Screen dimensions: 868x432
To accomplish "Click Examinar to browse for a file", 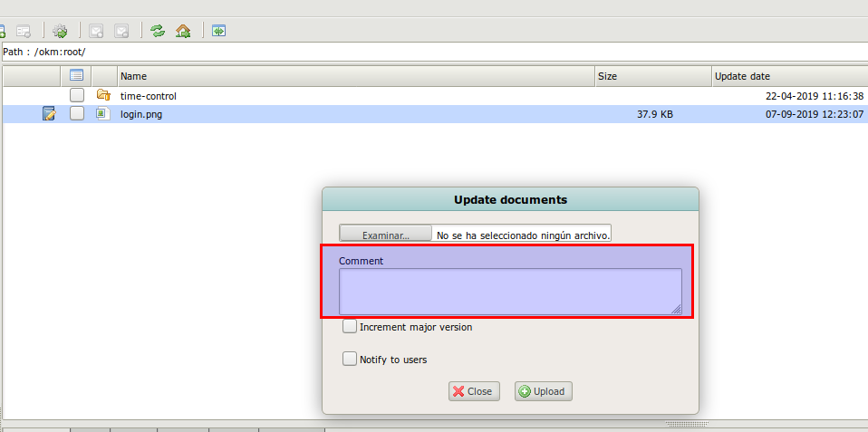I will (385, 235).
